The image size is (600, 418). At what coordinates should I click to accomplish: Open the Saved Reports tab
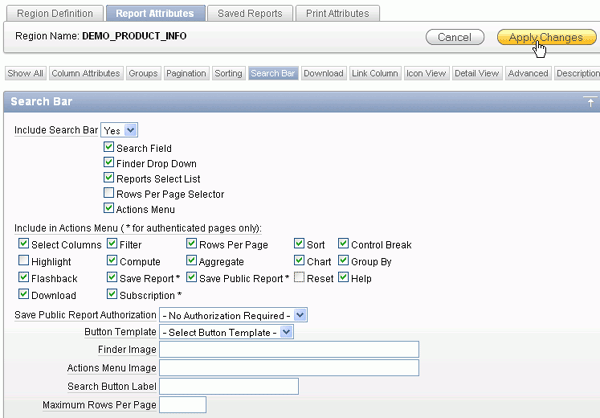pyautogui.click(x=250, y=13)
